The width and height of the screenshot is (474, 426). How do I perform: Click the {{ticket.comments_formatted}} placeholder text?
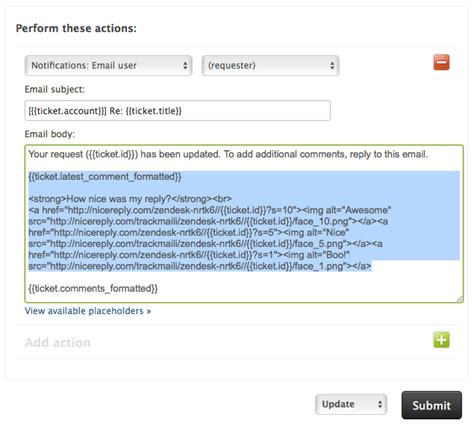(93, 289)
